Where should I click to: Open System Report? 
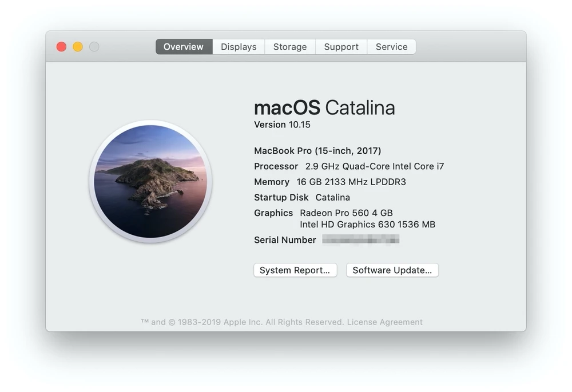coord(295,270)
